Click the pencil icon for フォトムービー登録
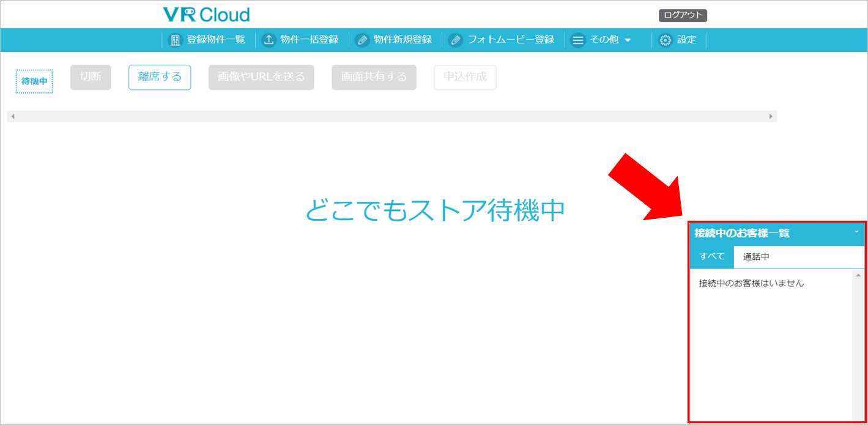The width and height of the screenshot is (868, 425). point(456,40)
